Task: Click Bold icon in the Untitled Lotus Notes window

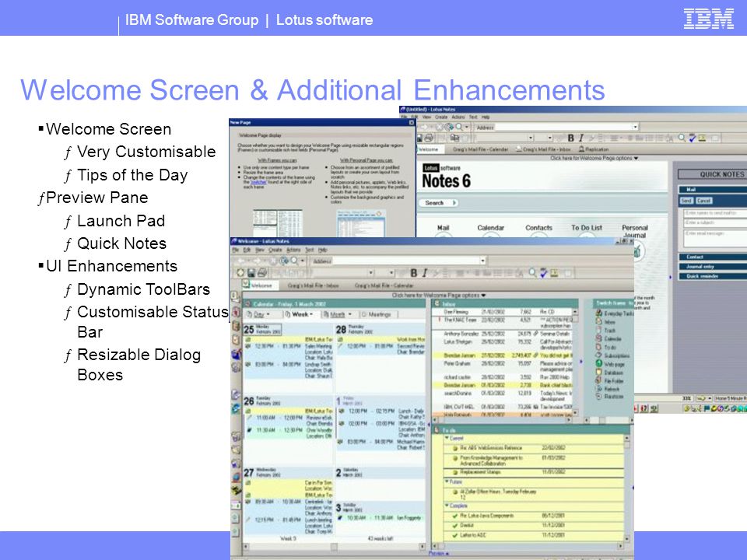Action: [x=570, y=138]
